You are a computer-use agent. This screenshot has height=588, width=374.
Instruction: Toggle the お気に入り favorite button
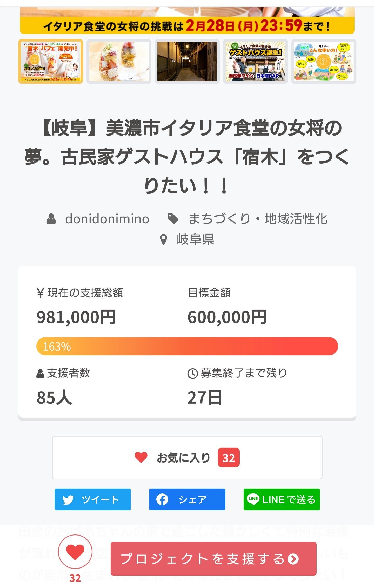click(187, 458)
